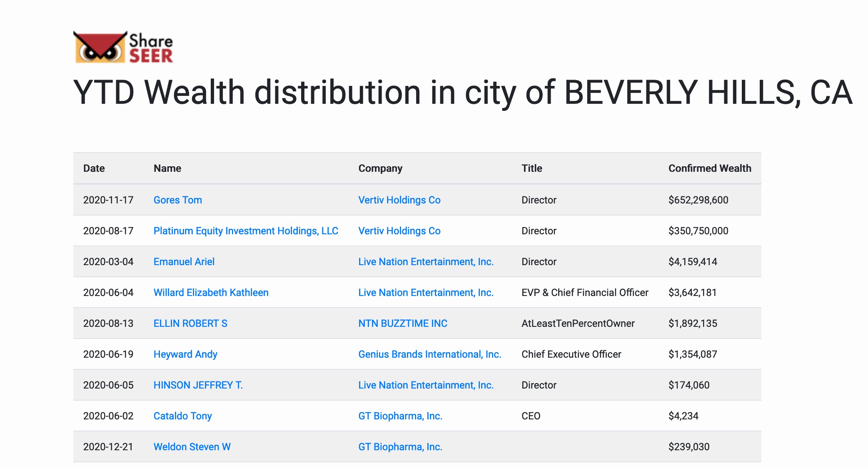Viewport: 868px width, 469px height.
Task: Click the ELLIN ROBERT S link
Action: click(190, 323)
